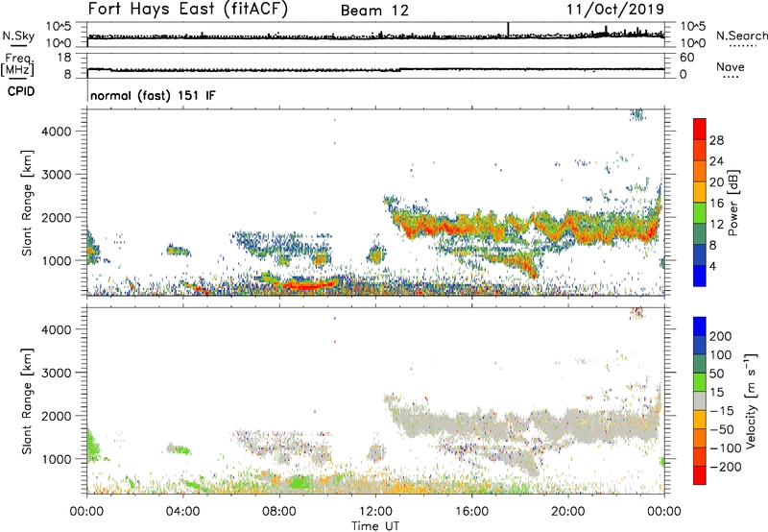Select the 'Freq. [MHz]' axis label

click(x=17, y=65)
